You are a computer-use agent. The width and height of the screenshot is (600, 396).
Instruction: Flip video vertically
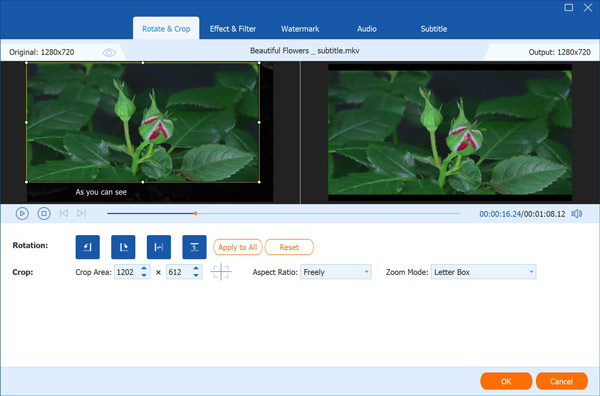194,247
